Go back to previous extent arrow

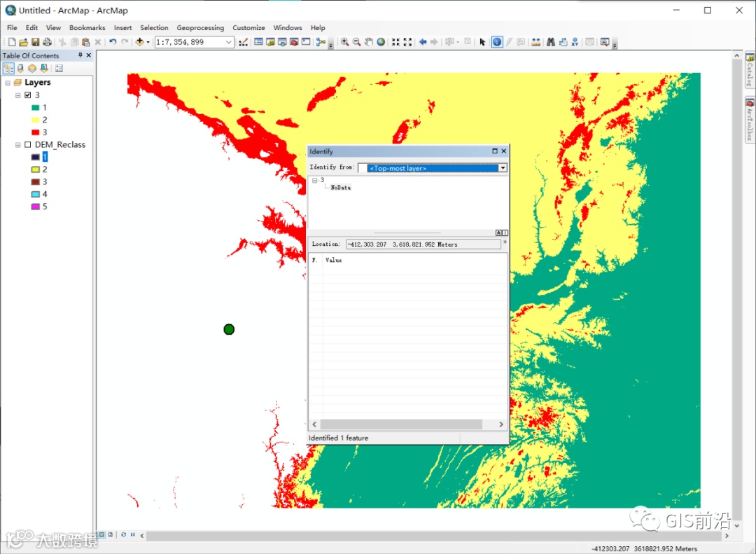point(423,42)
